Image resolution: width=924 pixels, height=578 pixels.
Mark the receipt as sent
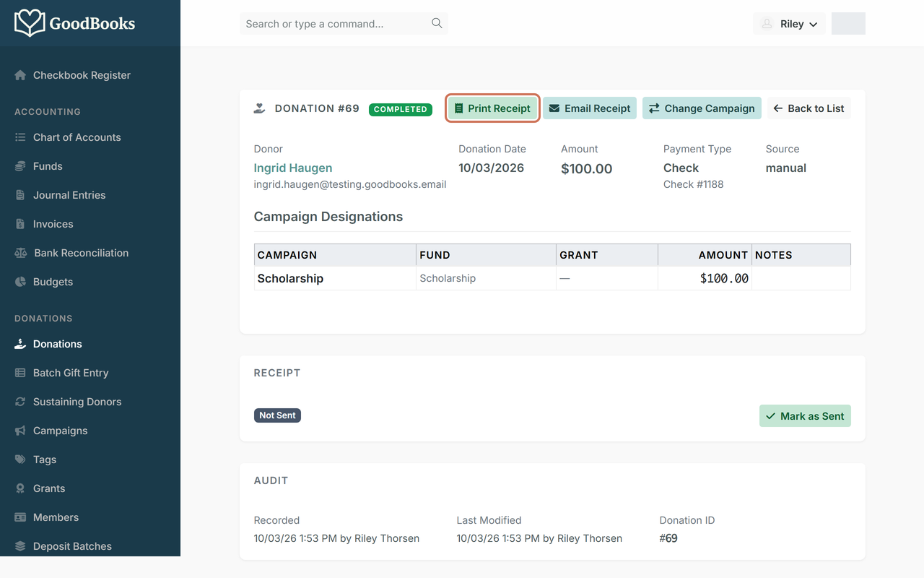(805, 416)
